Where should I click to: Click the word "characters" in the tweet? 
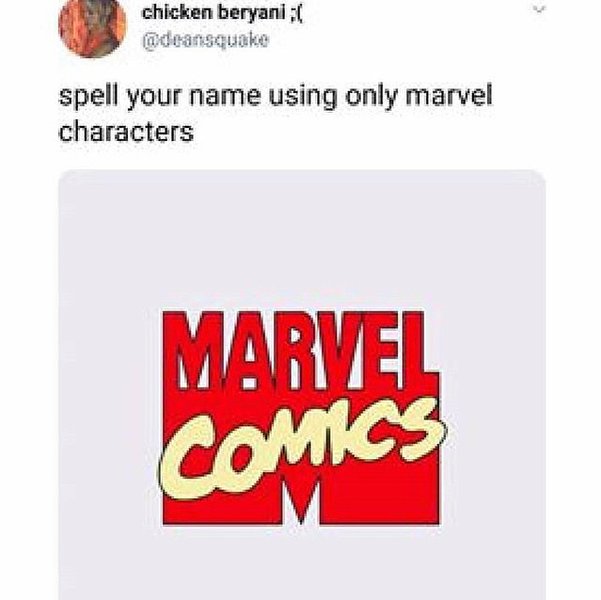126,132
